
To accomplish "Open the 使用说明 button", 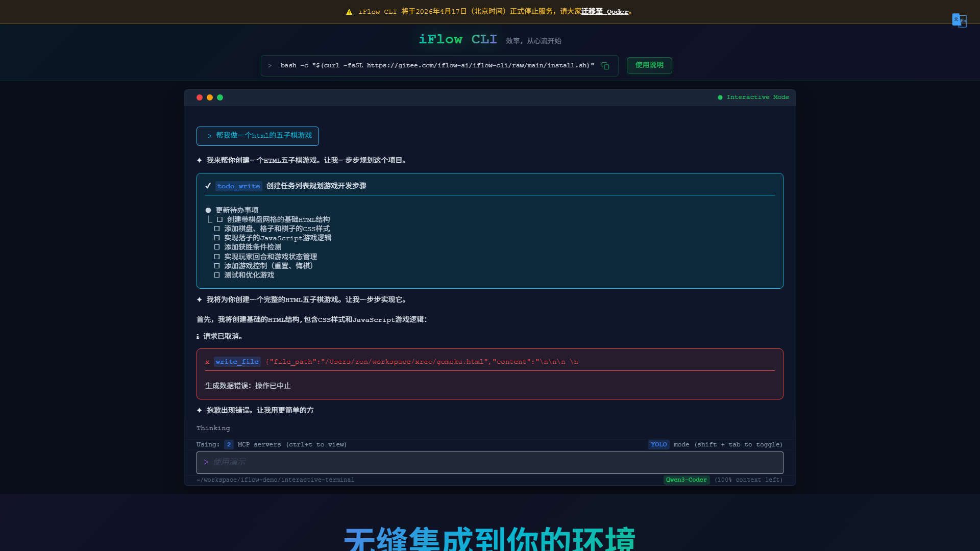I will tap(649, 65).
